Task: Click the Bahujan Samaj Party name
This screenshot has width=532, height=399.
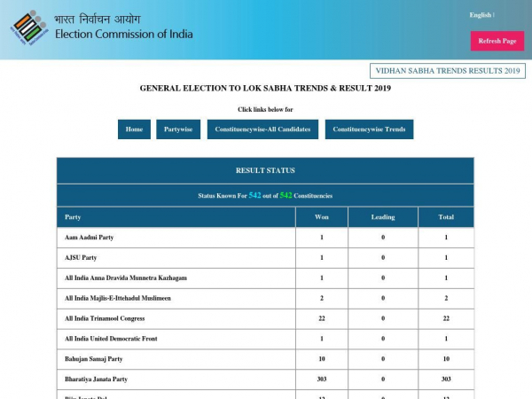Action: (x=94, y=359)
